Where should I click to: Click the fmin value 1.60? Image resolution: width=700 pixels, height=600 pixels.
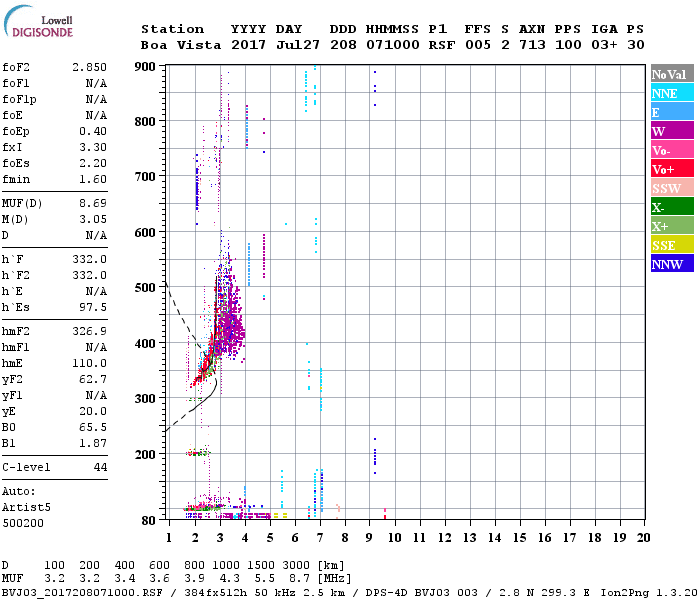tap(93, 179)
